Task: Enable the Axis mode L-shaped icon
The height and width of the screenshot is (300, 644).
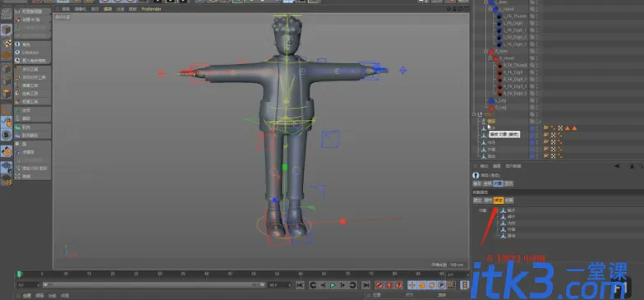Action: pos(7,109)
